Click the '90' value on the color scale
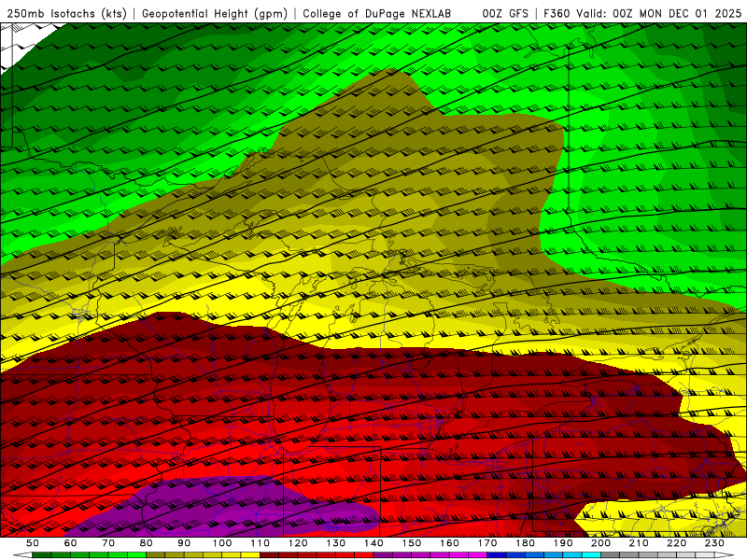The image size is (747, 560). click(x=184, y=543)
